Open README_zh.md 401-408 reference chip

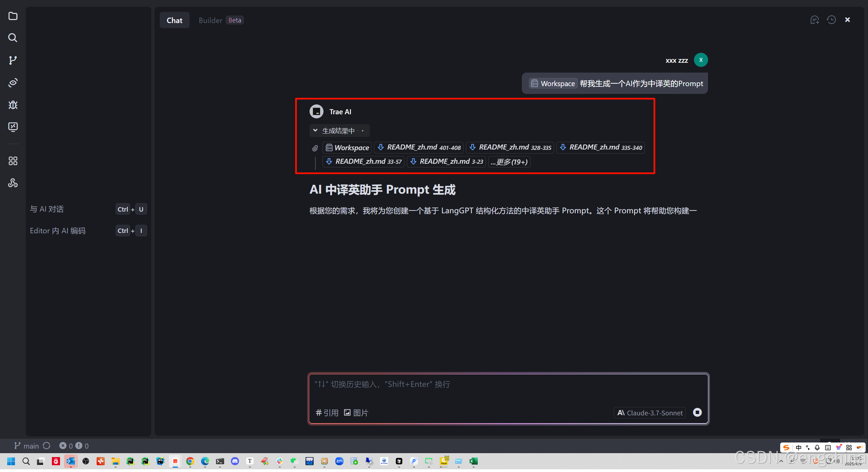(x=419, y=147)
